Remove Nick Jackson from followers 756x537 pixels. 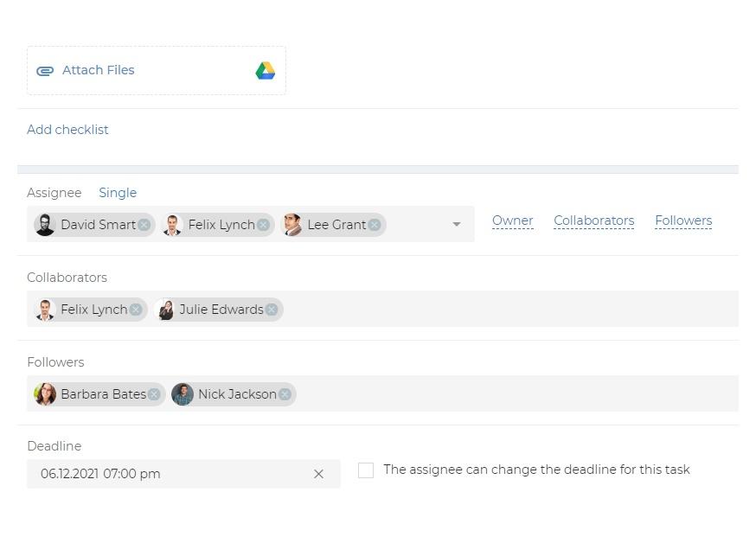click(285, 394)
